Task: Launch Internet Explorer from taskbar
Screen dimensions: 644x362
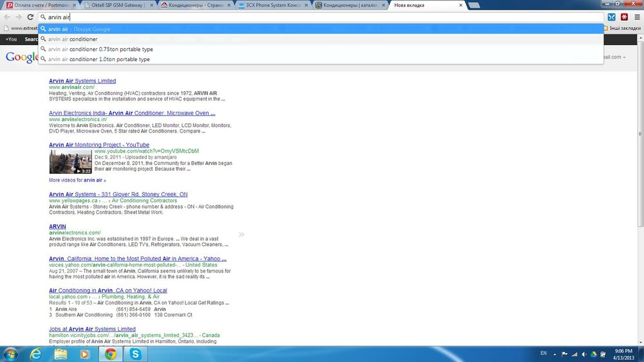Action: point(35,354)
